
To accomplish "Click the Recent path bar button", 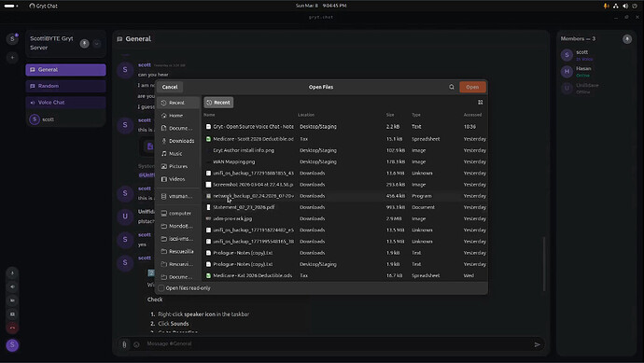I will (x=218, y=103).
